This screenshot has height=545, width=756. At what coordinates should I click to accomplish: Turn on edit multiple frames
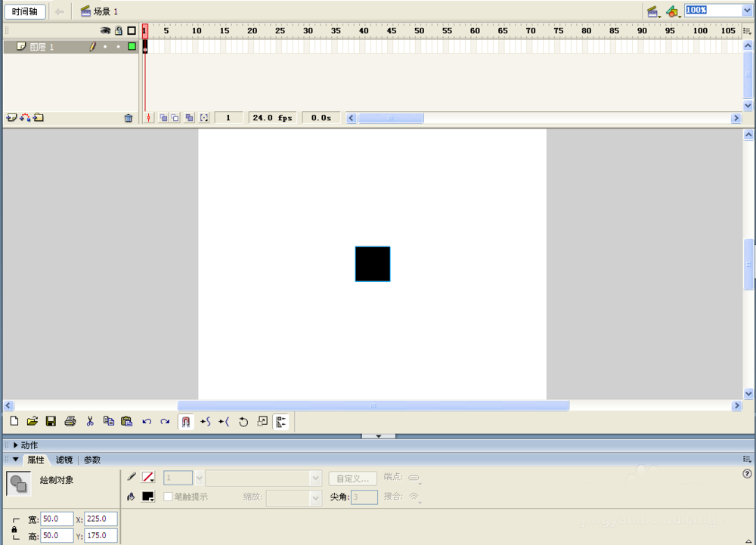(190, 118)
